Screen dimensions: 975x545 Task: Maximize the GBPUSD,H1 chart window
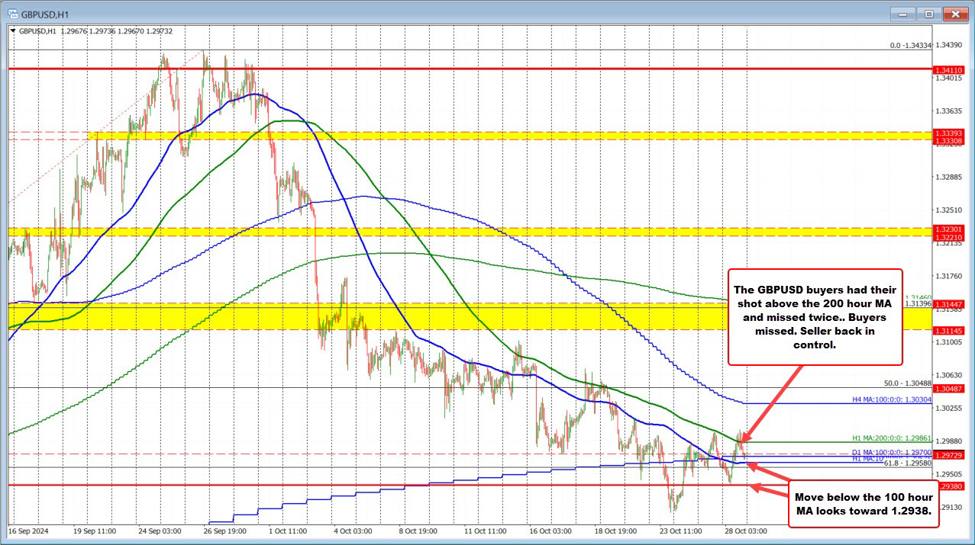[927, 14]
